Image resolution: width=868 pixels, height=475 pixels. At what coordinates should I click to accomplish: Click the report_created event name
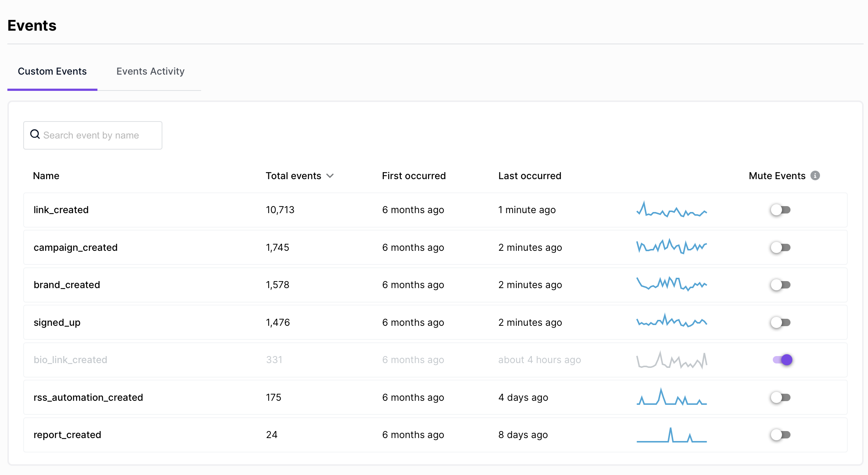click(x=67, y=435)
